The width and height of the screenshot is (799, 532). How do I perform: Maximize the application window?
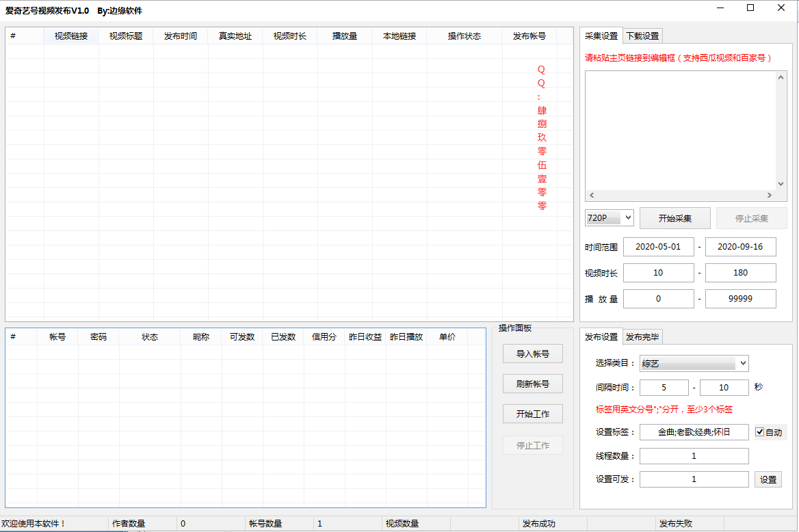(x=750, y=8)
